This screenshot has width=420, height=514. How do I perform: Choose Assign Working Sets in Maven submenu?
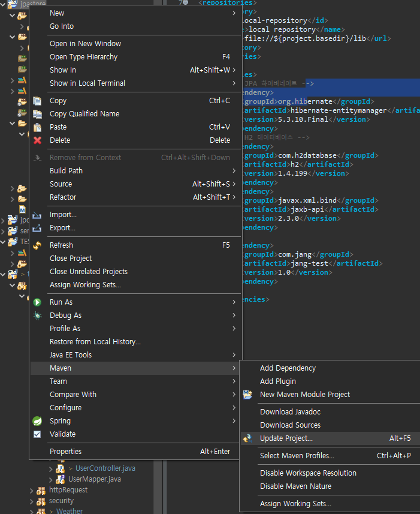tap(330, 504)
